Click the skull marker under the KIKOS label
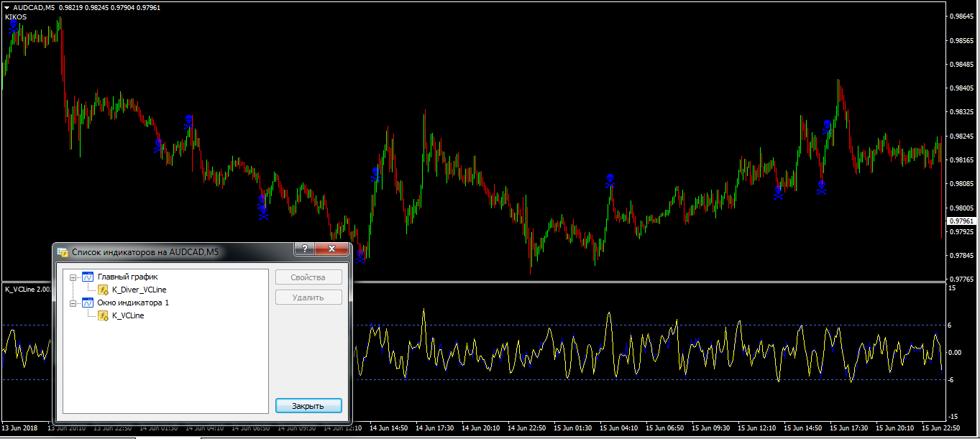The width and height of the screenshot is (980, 439). point(14,27)
